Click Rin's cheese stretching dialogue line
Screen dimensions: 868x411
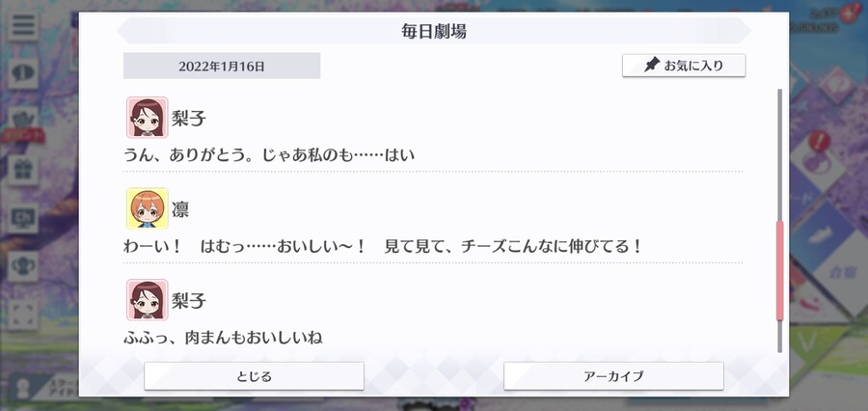[383, 246]
